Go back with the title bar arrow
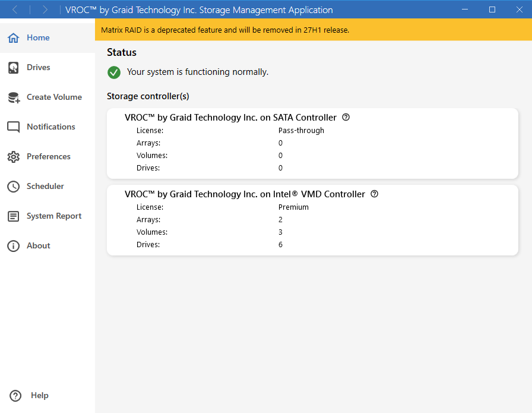 coord(15,10)
